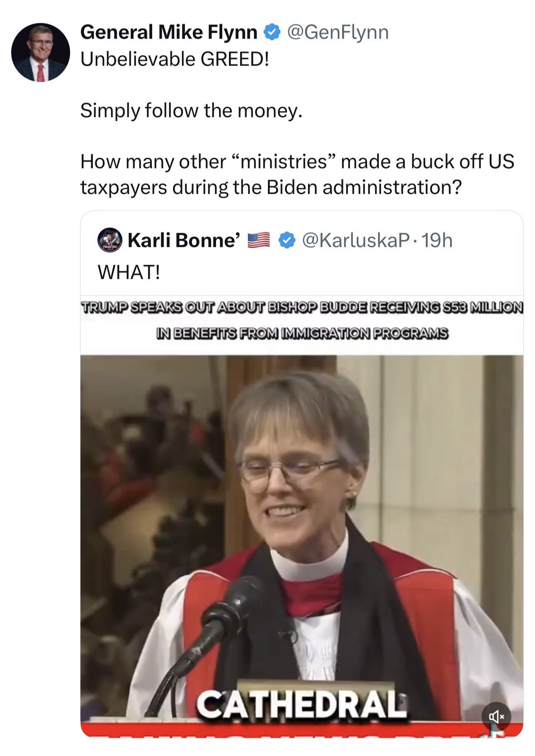Viewport: 535px width, 756px height.
Task: Click the "WHAT!" quoted tweet text
Action: [129, 272]
